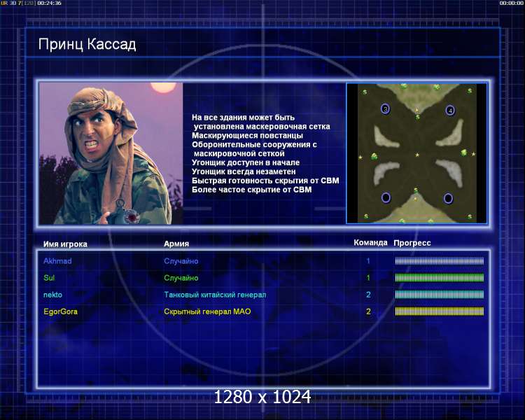Click Akhmad's army value 'Случайно'

[x=181, y=261]
